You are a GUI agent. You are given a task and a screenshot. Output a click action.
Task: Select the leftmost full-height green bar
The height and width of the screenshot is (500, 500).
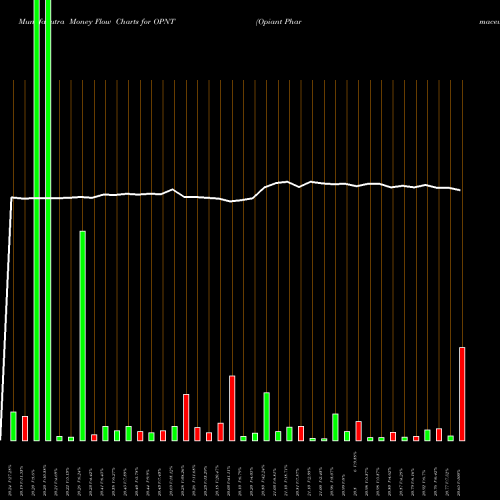[x=37, y=220]
